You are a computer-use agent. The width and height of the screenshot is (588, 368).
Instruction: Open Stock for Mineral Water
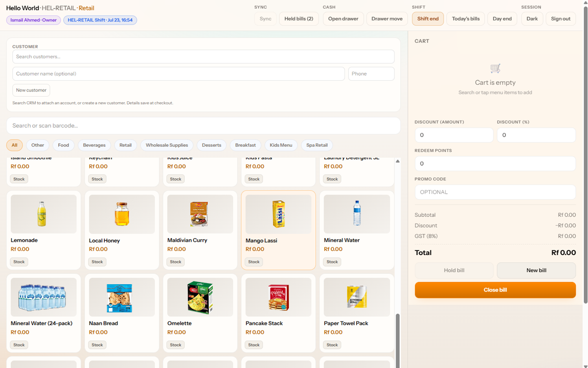pyautogui.click(x=332, y=262)
